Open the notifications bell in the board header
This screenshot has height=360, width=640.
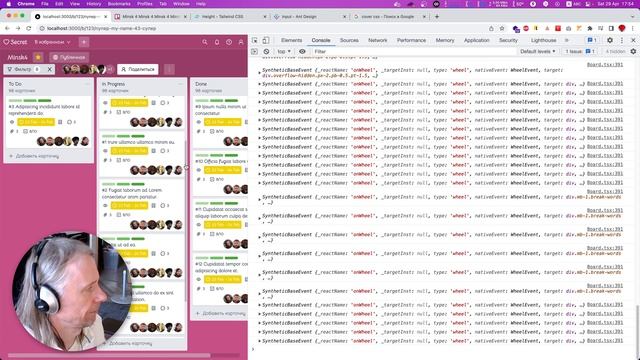coord(217,42)
